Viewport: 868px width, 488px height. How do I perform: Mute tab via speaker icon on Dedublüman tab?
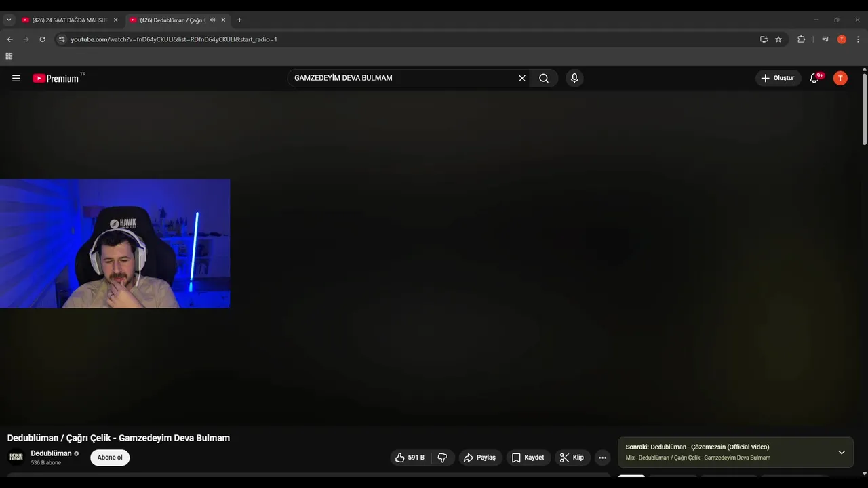pyautogui.click(x=212, y=20)
